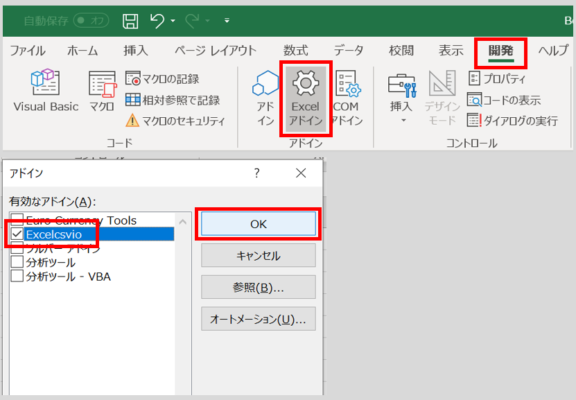Screen dimensions: 576x400
Task: Open the customize quick access toolbar dropdown
Action: pyautogui.click(x=227, y=21)
